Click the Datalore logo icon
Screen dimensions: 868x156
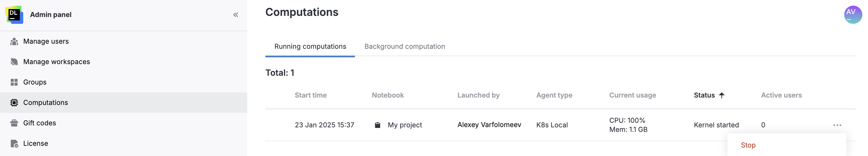[14, 14]
